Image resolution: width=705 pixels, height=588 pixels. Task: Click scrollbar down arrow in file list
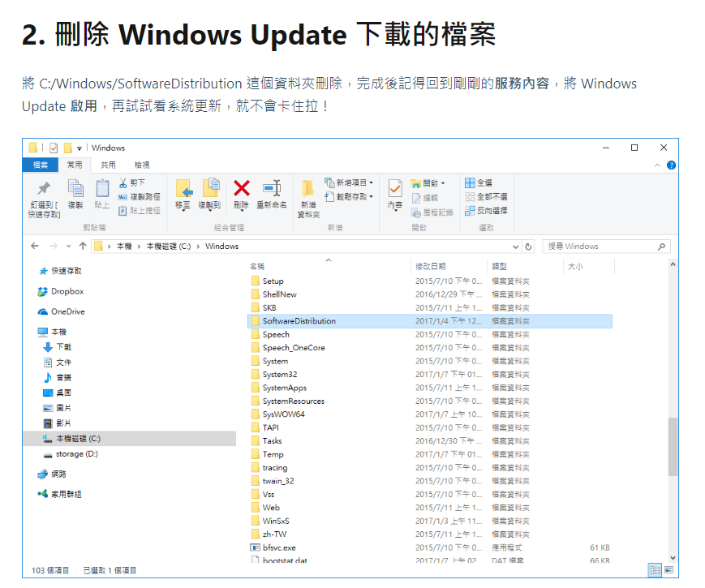(673, 558)
